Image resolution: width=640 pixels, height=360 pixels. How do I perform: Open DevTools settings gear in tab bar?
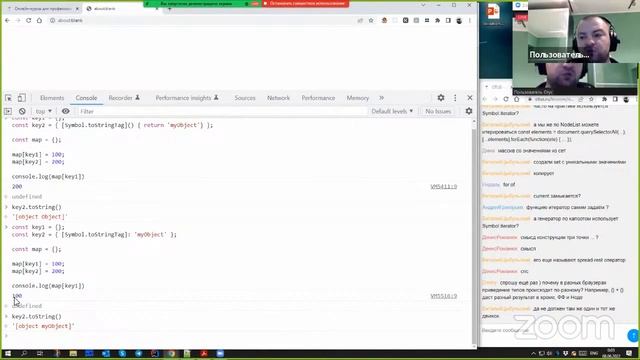click(441, 98)
